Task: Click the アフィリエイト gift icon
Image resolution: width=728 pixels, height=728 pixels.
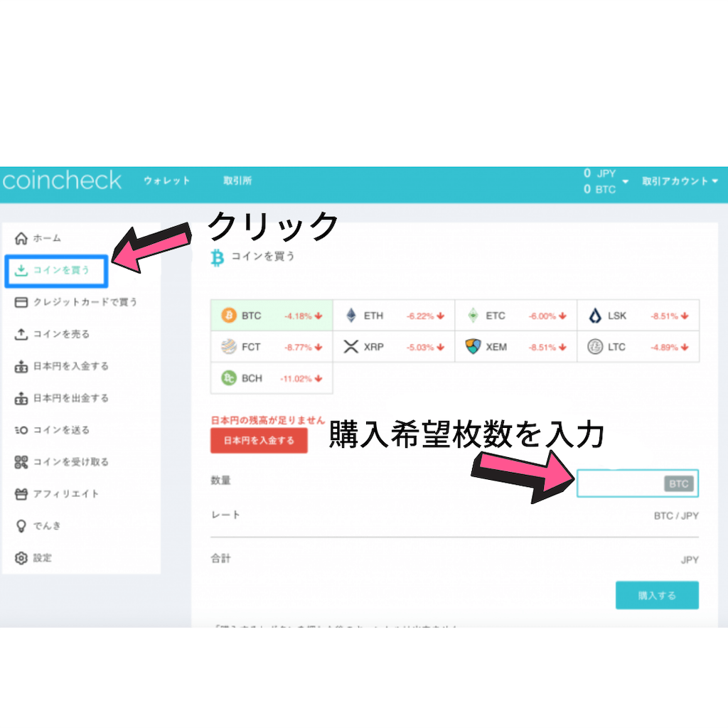Action: [x=21, y=494]
